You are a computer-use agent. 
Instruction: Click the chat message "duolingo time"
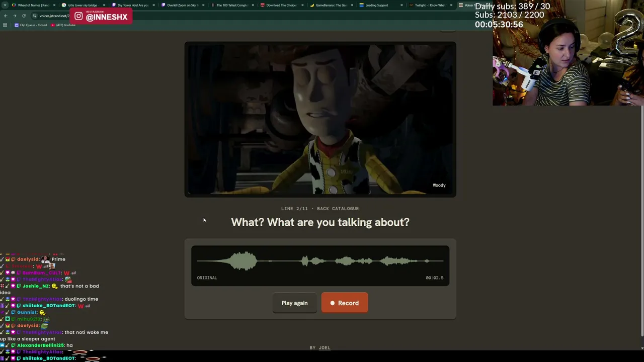coord(82,299)
